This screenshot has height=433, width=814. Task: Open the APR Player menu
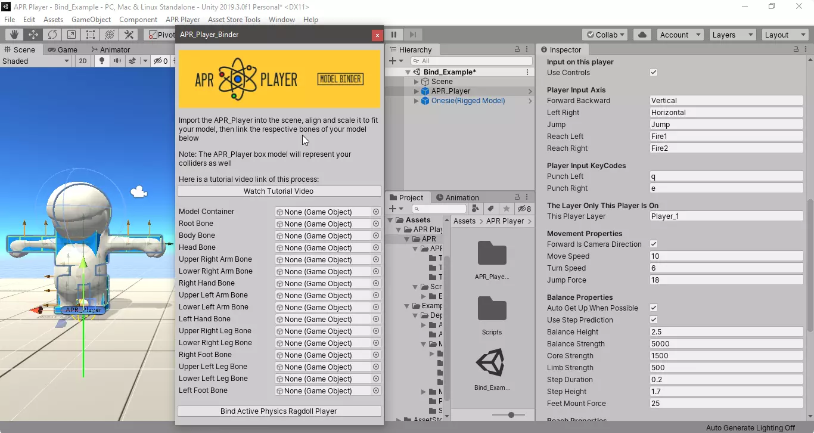point(183,19)
